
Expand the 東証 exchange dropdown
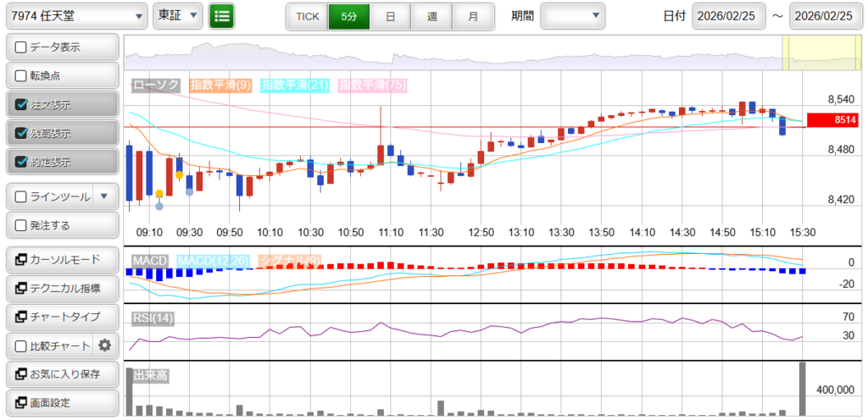pos(178,15)
